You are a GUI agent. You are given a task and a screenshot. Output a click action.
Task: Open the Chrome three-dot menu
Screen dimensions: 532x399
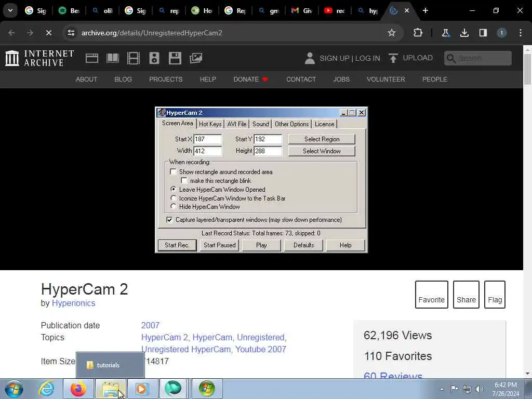click(x=520, y=33)
